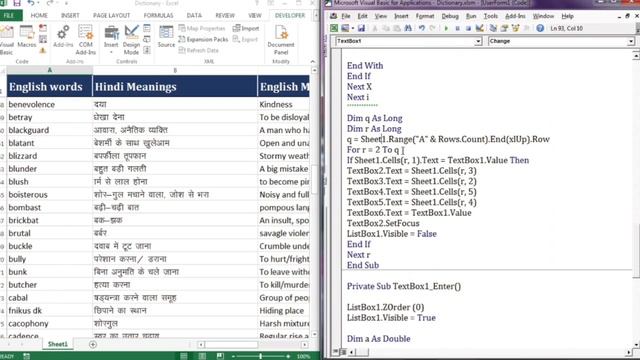Click the Excel horizontal scrollbar thumb

231,344
